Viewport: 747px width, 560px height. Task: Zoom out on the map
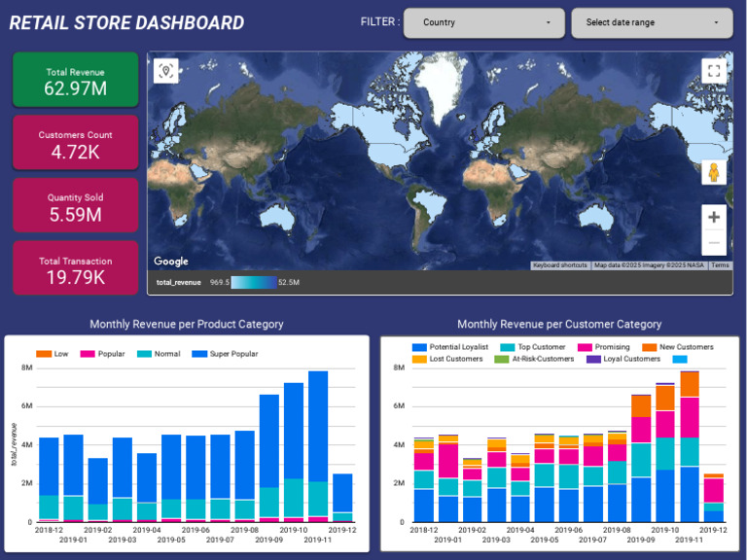[x=714, y=242]
